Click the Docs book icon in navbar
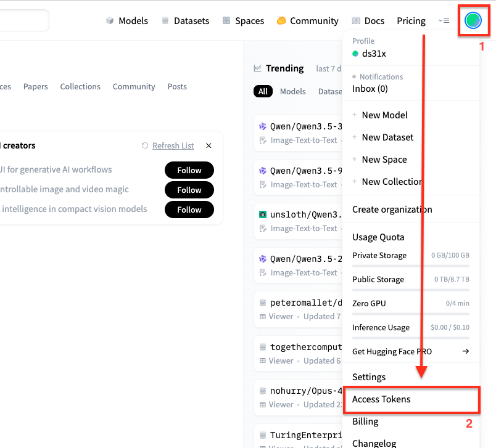 pyautogui.click(x=356, y=20)
